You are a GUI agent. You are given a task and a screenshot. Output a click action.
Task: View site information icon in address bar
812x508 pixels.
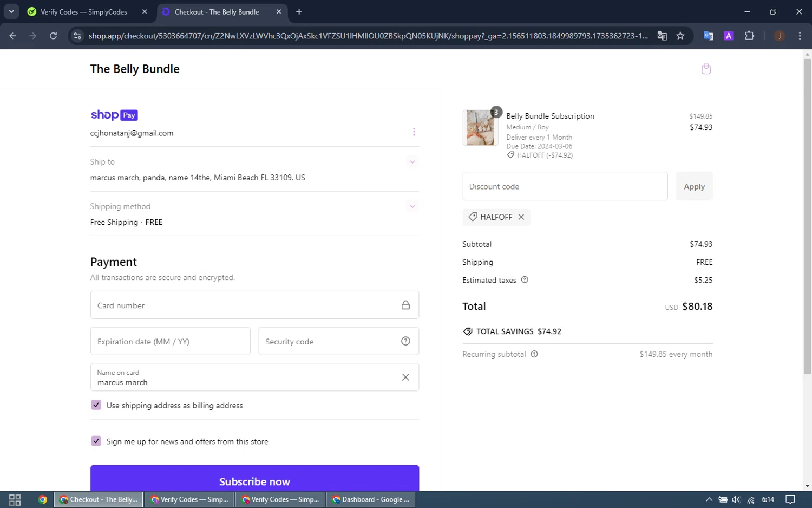click(77, 36)
